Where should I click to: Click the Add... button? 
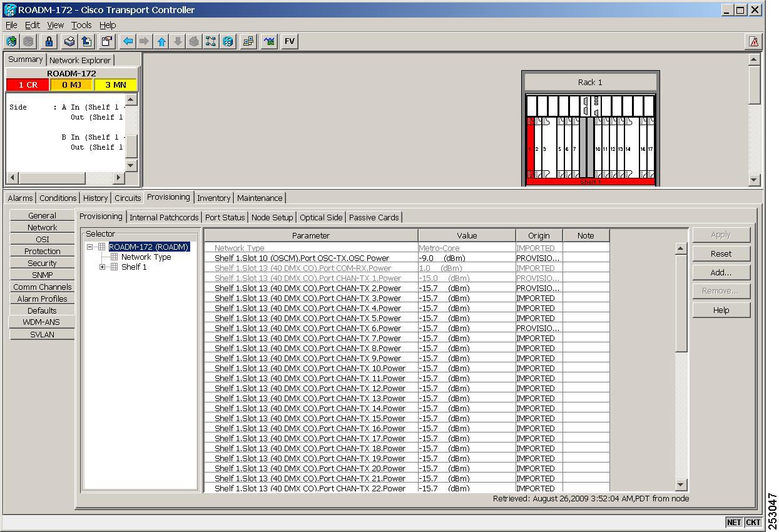tap(721, 272)
